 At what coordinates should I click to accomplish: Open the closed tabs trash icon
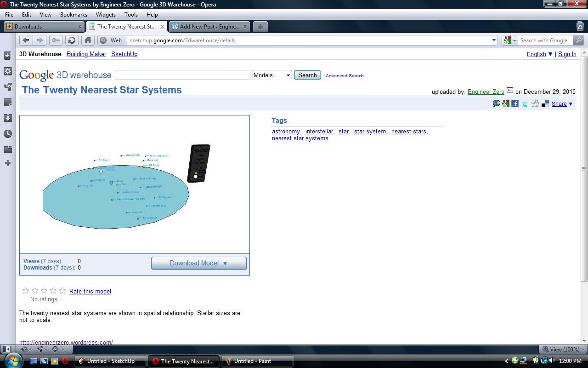[580, 27]
